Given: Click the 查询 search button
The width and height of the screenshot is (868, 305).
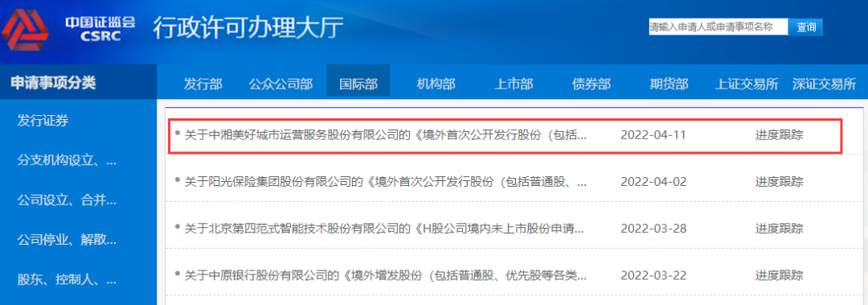Looking at the screenshot, I should coord(806,27).
